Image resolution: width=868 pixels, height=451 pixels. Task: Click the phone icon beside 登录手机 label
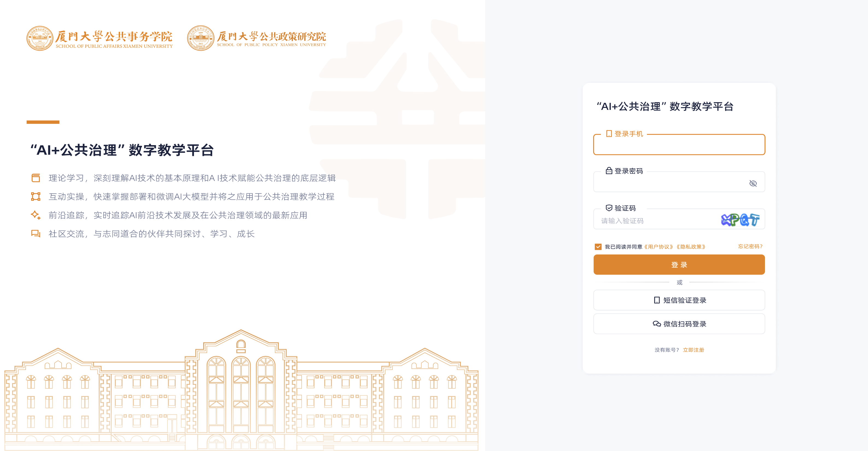coord(608,134)
